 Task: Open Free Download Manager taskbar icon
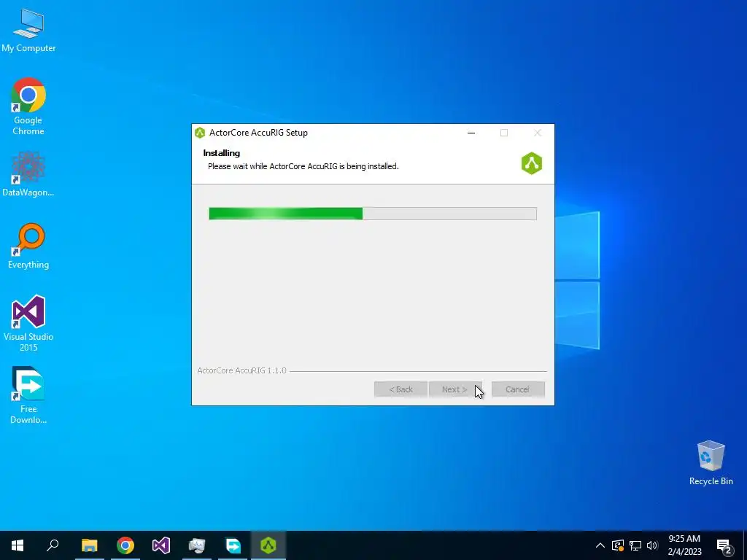pos(233,545)
